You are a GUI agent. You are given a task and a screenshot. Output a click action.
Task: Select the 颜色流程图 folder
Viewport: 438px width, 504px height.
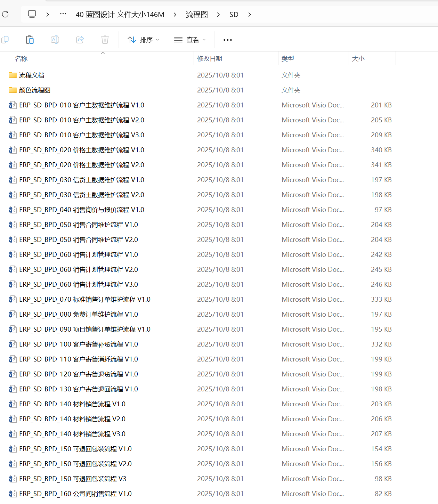[x=35, y=90]
